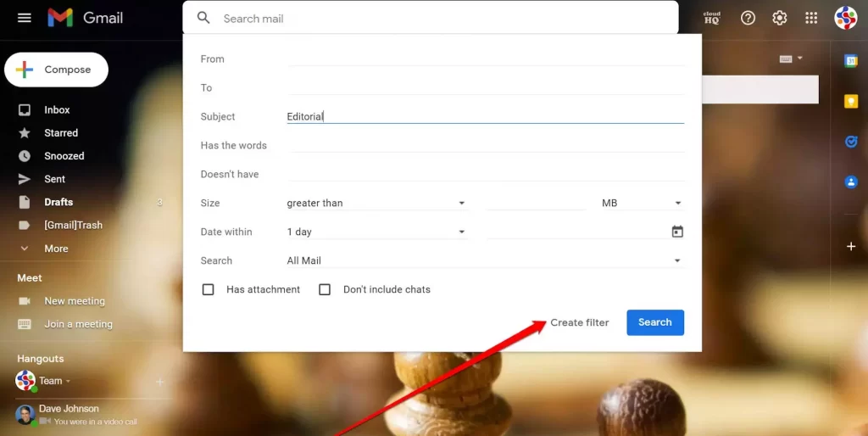Click the search magnifier icon
Image resolution: width=868 pixels, height=436 pixels.
pos(203,19)
